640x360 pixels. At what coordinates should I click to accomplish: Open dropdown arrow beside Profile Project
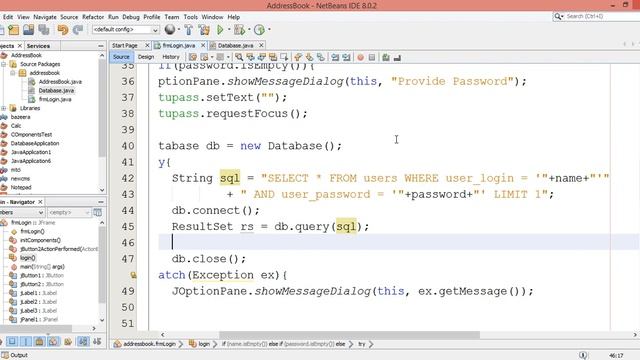click(x=269, y=29)
